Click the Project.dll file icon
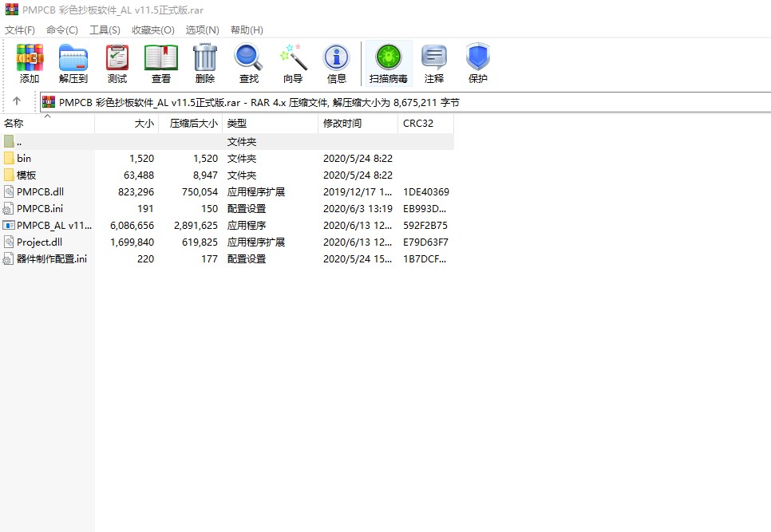The width and height of the screenshot is (771, 532). 9,242
